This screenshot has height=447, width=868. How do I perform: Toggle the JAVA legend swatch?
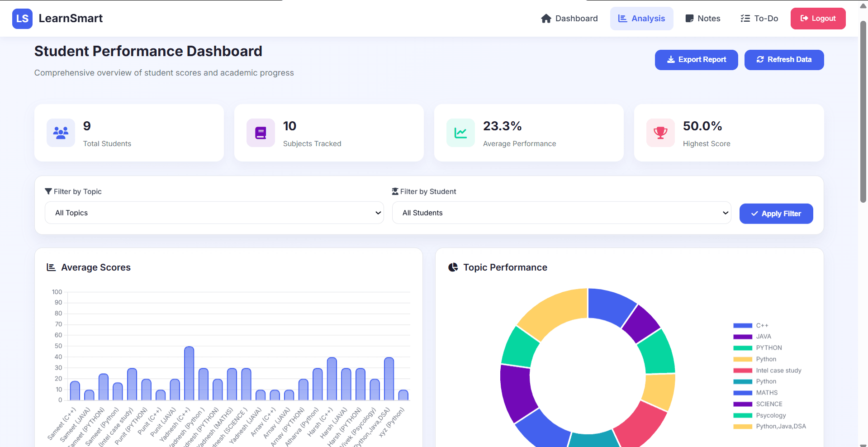tap(742, 337)
